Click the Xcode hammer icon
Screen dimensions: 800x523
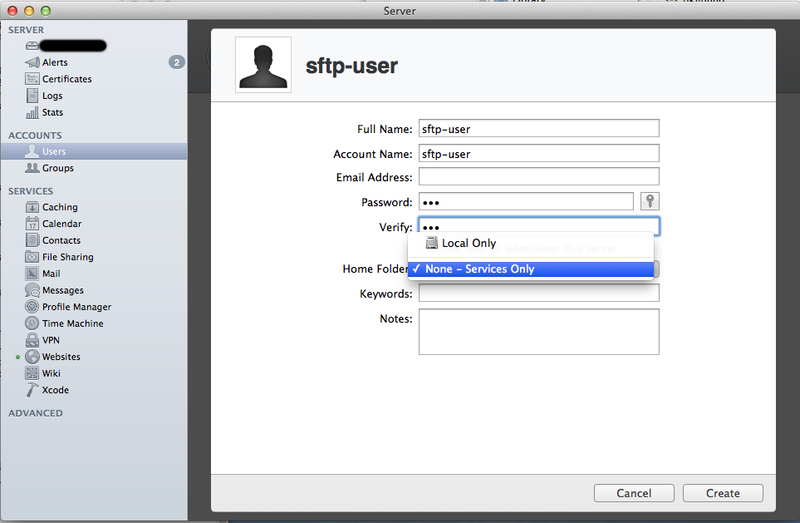pos(33,390)
